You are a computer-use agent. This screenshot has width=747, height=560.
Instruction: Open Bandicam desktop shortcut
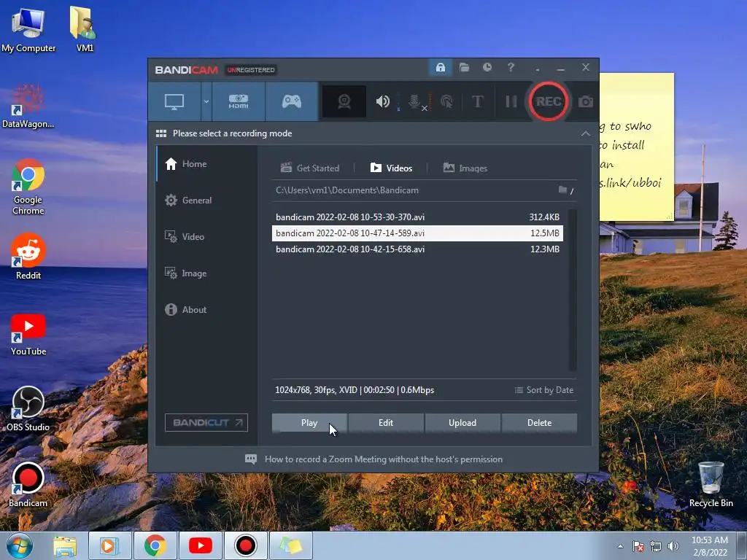[28, 484]
